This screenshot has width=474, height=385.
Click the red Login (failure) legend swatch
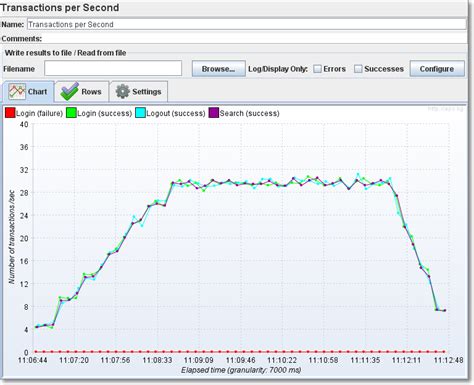click(10, 113)
